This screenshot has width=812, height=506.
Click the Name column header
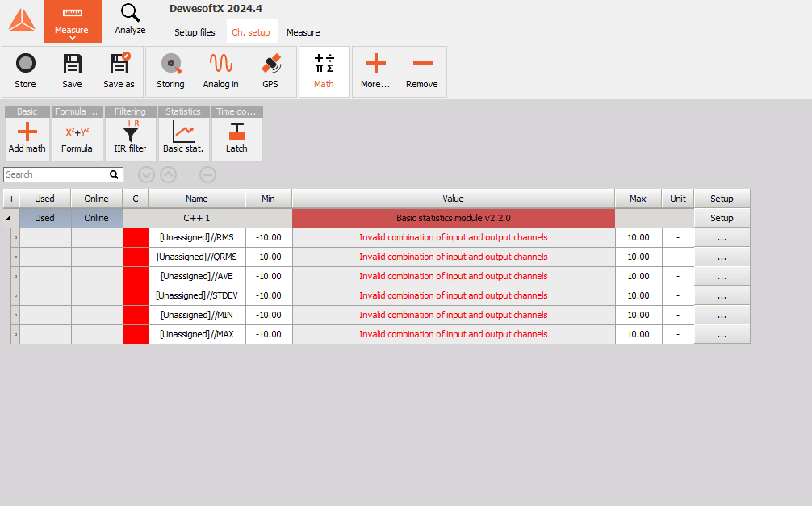[x=197, y=199]
